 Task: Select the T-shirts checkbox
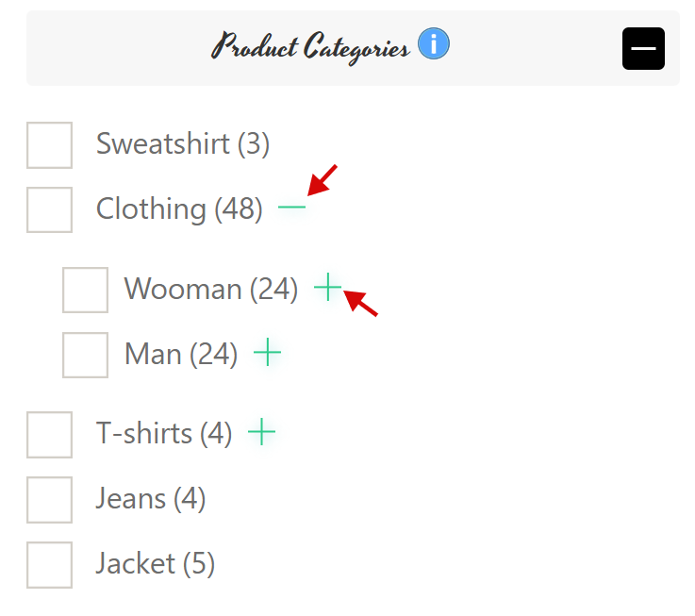(x=50, y=435)
